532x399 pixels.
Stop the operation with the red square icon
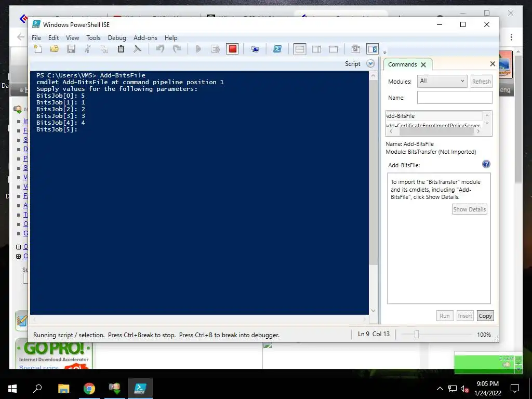point(232,49)
